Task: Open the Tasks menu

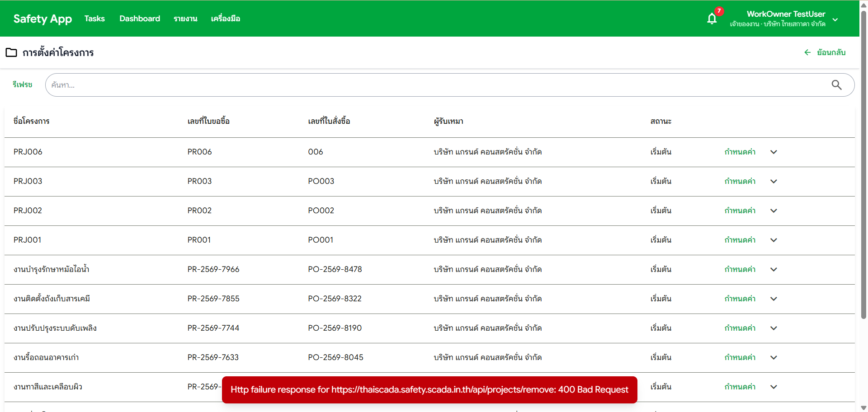Action: click(94, 19)
